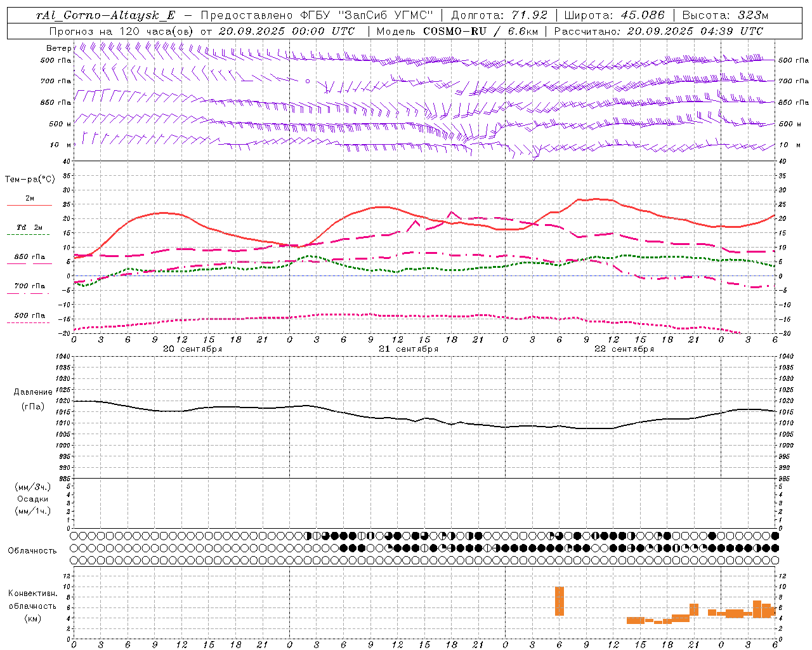812x650 pixels.
Task: Click the Давление pressure panel label
Action: [x=33, y=392]
